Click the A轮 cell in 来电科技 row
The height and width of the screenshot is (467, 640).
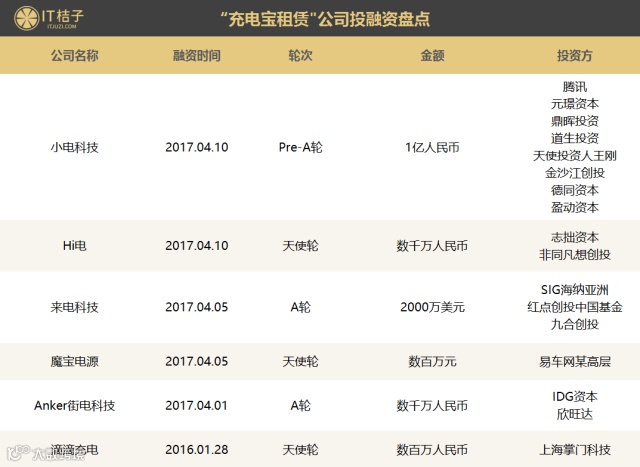click(x=300, y=307)
